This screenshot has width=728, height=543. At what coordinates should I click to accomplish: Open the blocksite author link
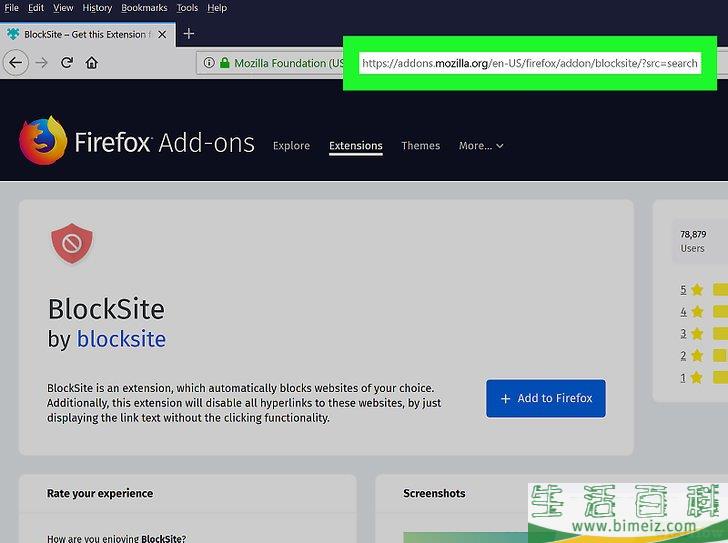(x=121, y=339)
